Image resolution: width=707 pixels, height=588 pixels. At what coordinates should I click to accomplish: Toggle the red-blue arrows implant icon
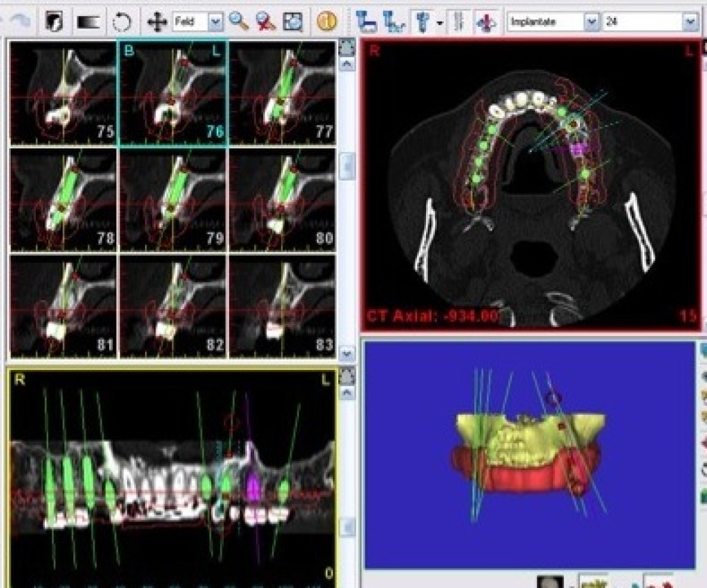pyautogui.click(x=486, y=21)
